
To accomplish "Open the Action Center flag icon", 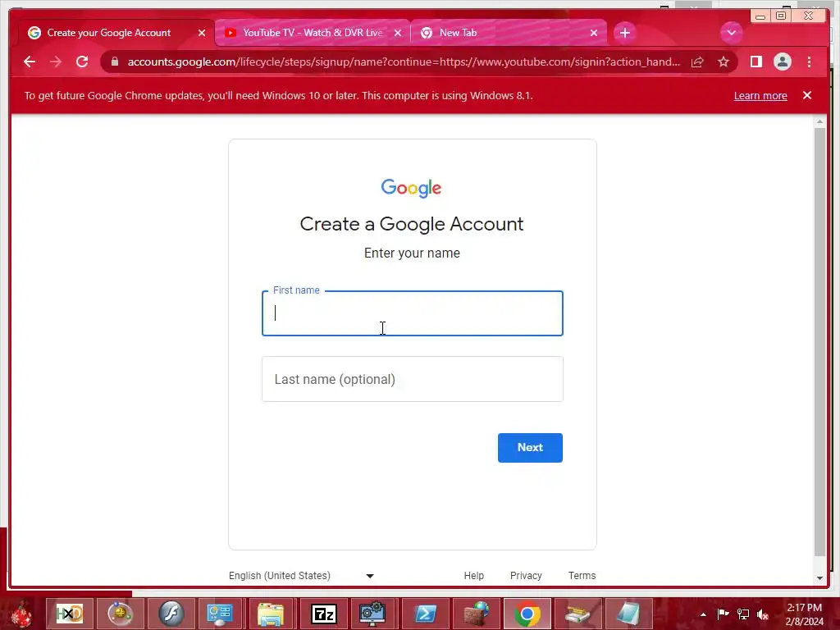I will 723,614.
